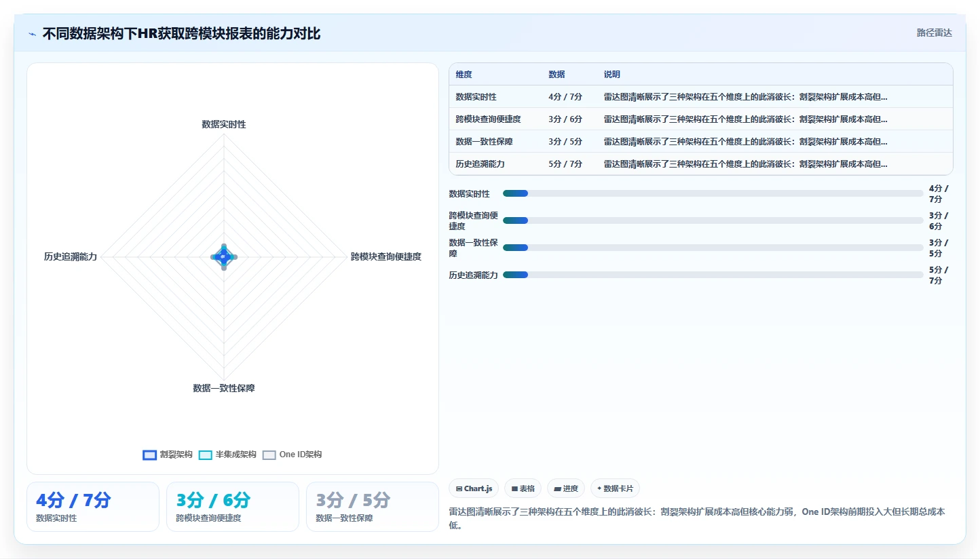Click the summary paragraph below the chips
Image resolution: width=980 pixels, height=559 pixels.
point(697,518)
